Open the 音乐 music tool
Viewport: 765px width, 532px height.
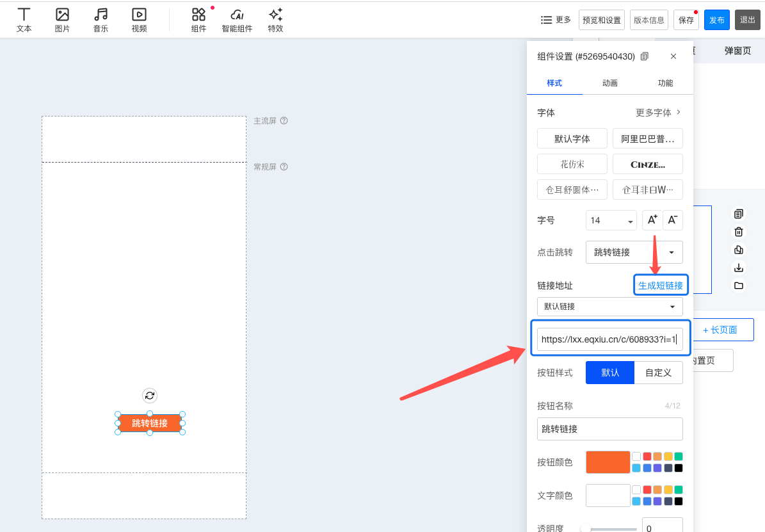(101, 20)
